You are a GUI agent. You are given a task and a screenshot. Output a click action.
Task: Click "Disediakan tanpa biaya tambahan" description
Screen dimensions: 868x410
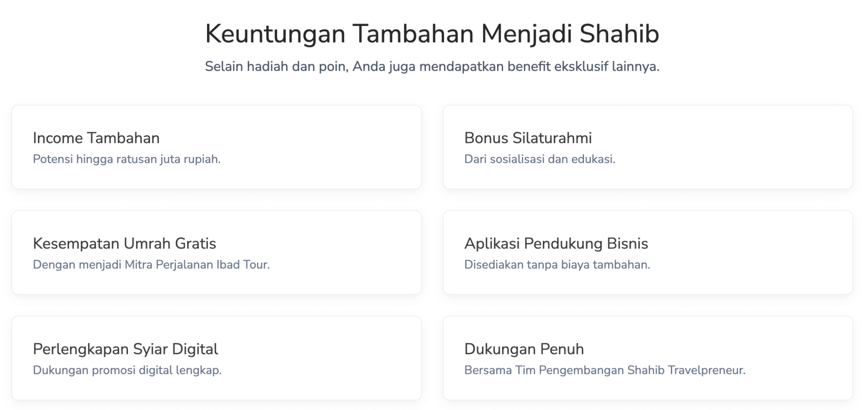pyautogui.click(x=557, y=265)
